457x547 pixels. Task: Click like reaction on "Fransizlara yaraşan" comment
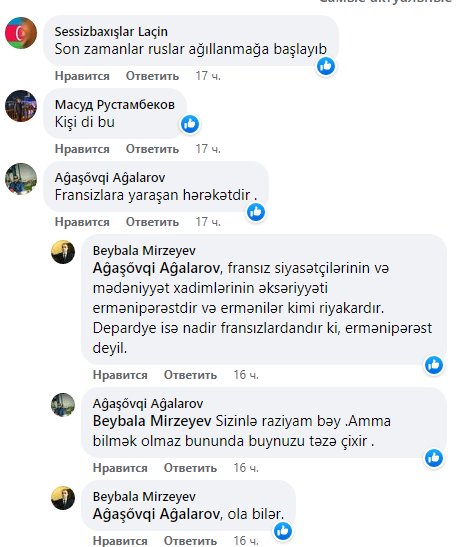click(x=256, y=212)
